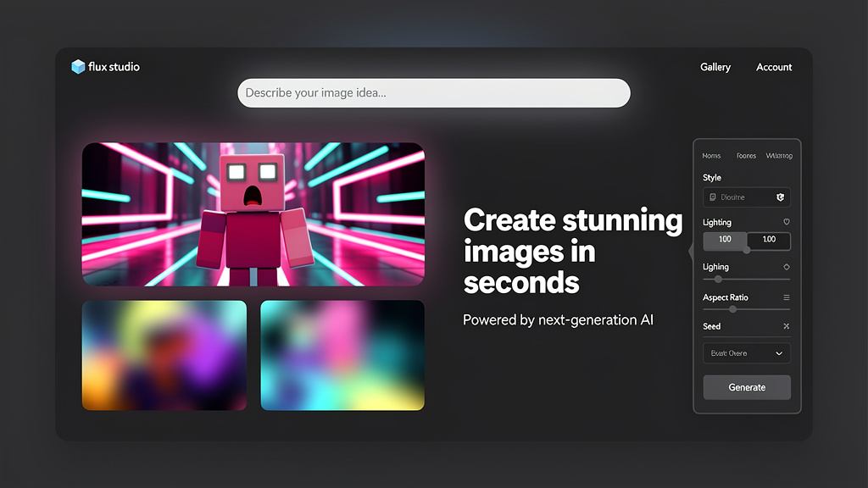Expand the dropdown below Seed
The image size is (868, 488).
747,353
